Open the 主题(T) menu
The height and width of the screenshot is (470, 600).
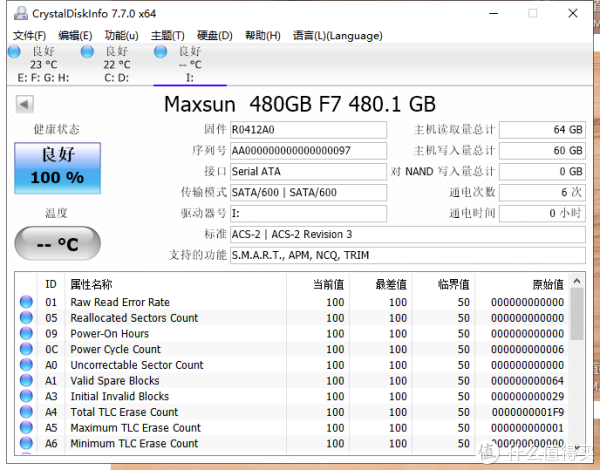click(168, 36)
